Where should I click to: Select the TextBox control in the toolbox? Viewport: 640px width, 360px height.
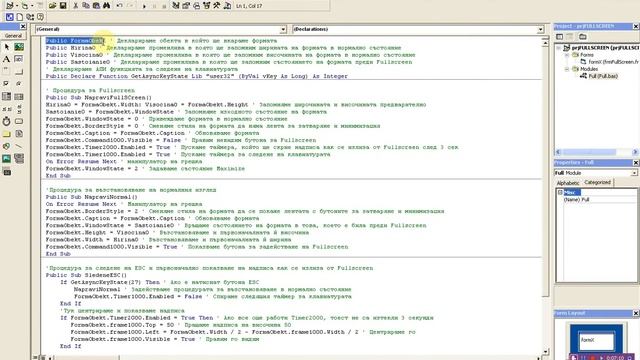click(19, 59)
